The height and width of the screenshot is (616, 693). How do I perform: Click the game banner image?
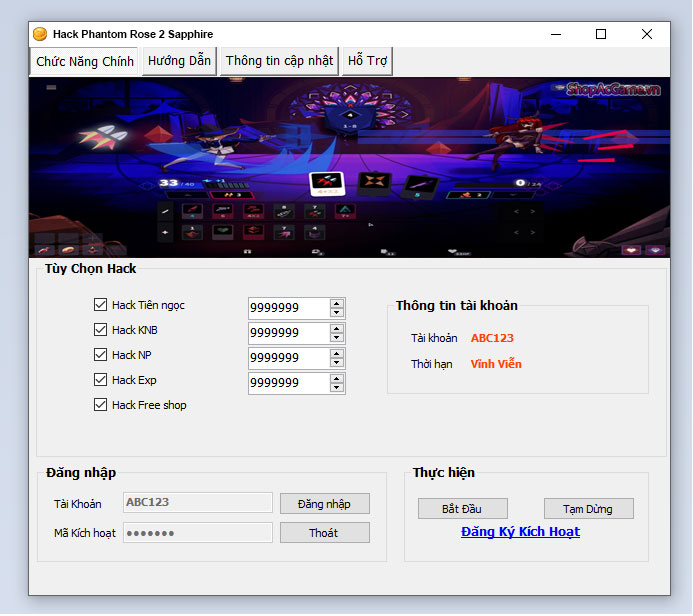[x=349, y=167]
